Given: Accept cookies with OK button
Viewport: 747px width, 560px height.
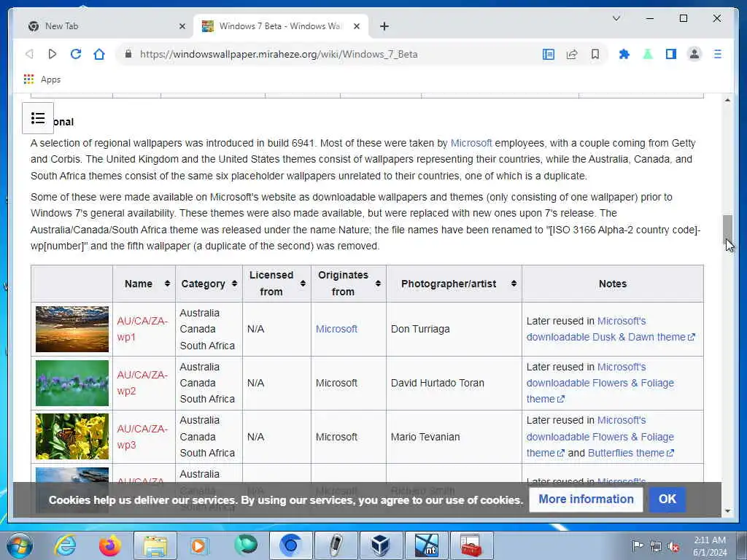Looking at the screenshot, I should coord(667,499).
